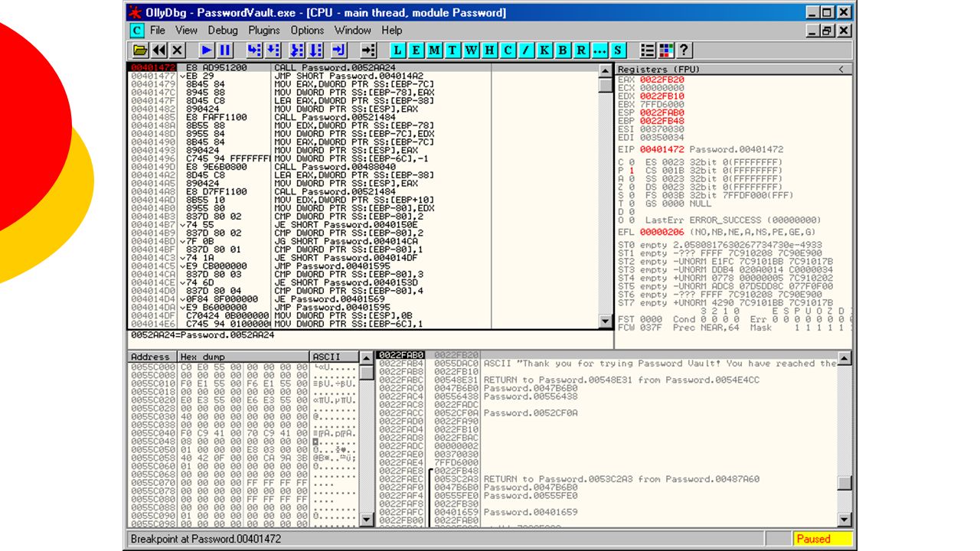Open the File menu
Screen dimensions: 980x551
pyautogui.click(x=158, y=31)
